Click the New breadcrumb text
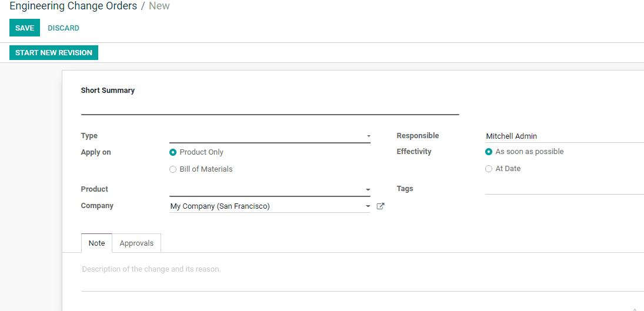The height and width of the screenshot is (311, 644). [159, 6]
